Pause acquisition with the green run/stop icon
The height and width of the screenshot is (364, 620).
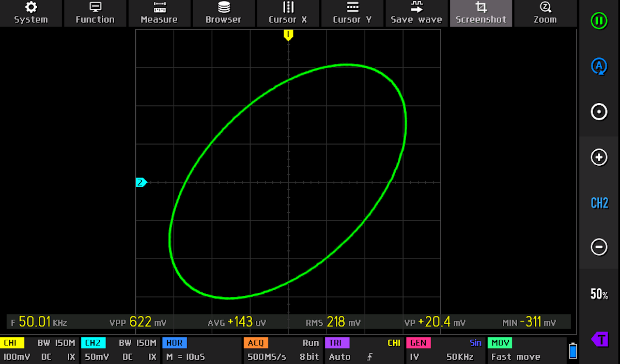tap(599, 21)
